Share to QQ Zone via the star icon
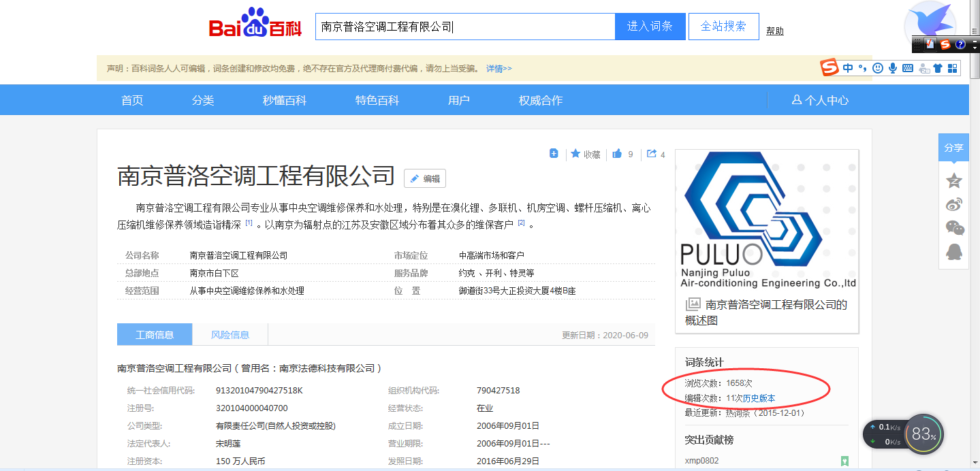The image size is (980, 471). coord(954,180)
